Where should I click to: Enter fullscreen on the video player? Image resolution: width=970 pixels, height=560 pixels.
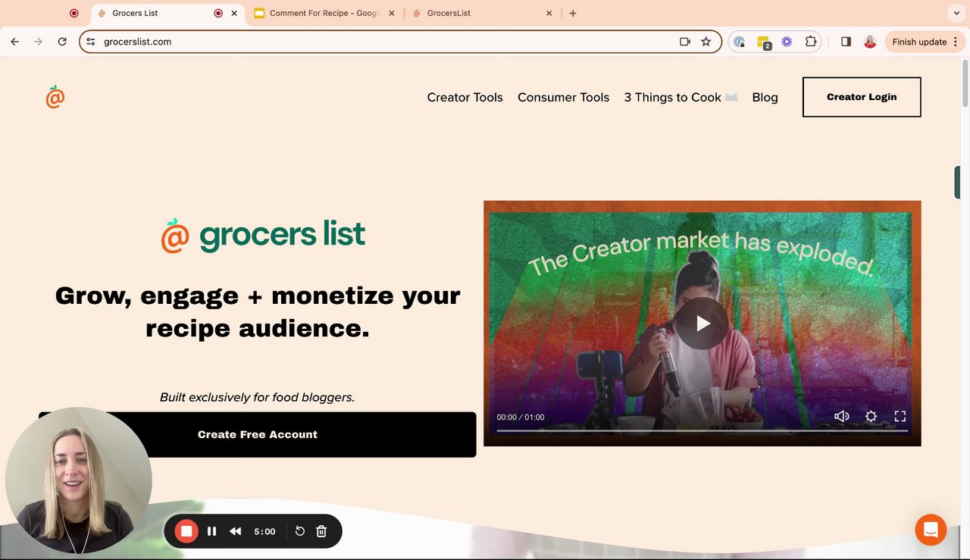click(x=900, y=416)
